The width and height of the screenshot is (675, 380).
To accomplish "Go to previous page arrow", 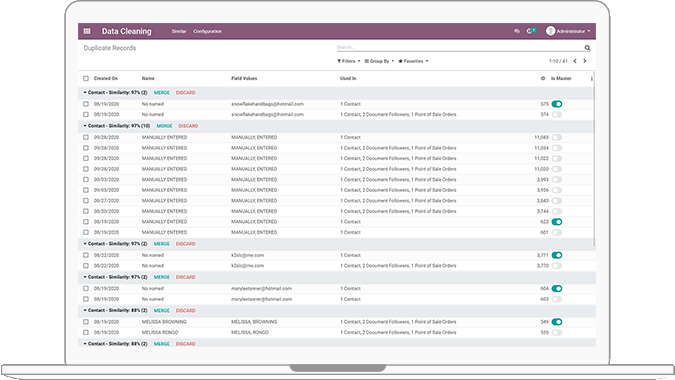I will point(575,61).
